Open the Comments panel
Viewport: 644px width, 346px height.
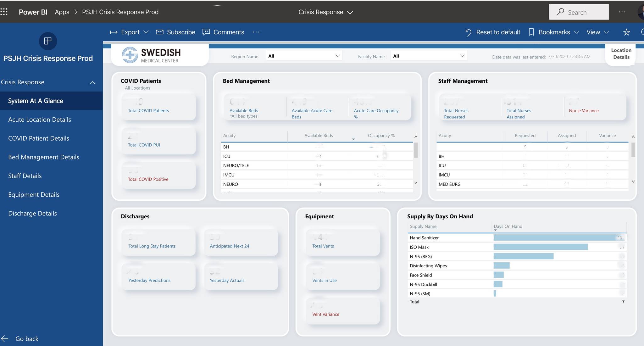click(206, 32)
